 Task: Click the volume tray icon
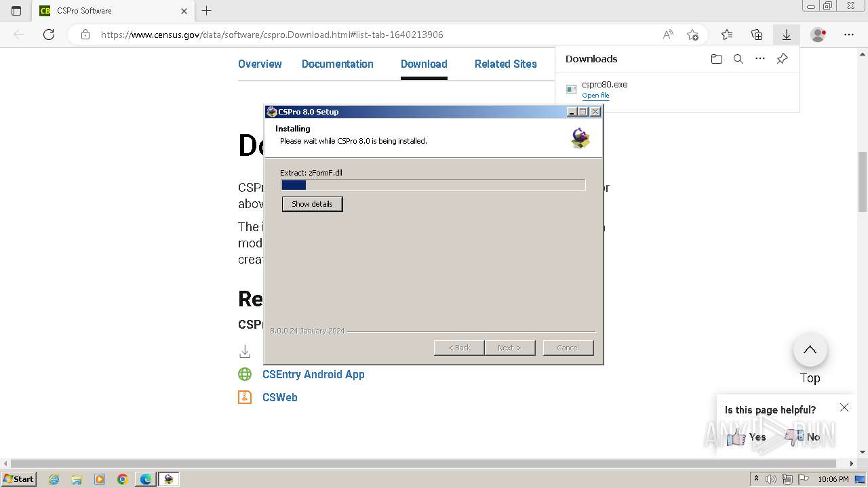[x=771, y=479]
